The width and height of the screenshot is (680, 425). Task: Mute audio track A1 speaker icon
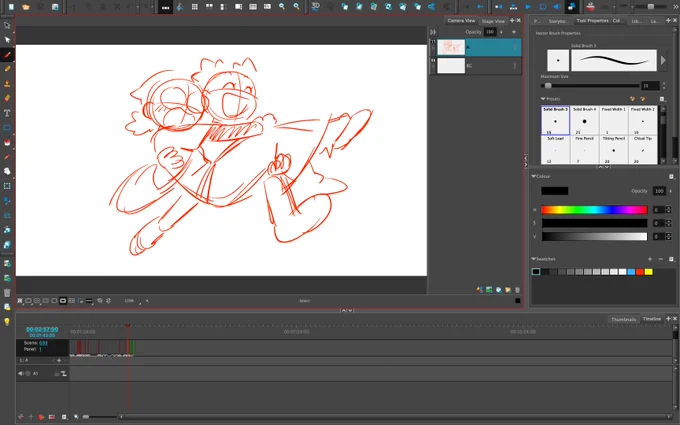(20, 373)
